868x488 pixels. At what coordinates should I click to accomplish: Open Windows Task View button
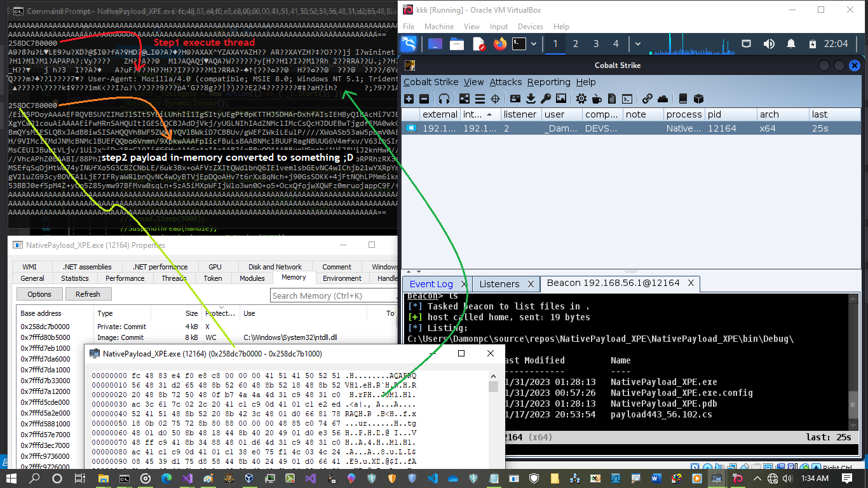(79, 478)
